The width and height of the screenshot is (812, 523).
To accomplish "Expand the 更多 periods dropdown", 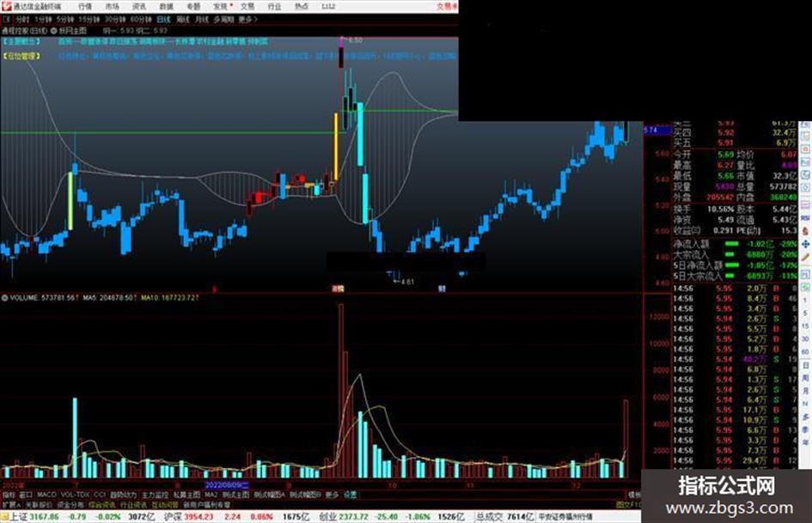I will point(247,19).
